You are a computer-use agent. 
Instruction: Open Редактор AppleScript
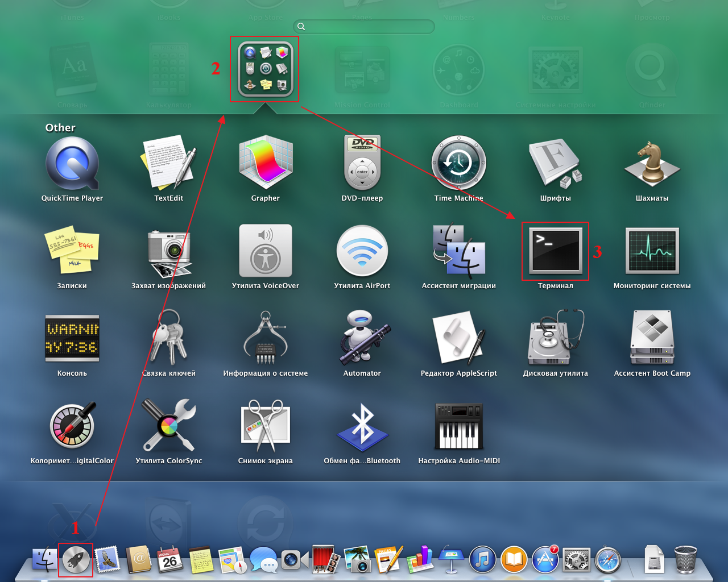click(x=459, y=339)
